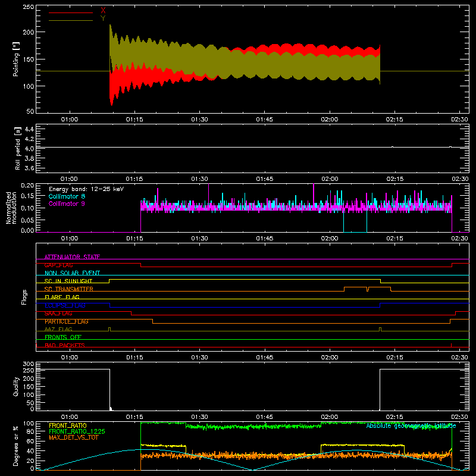Click the 'Flags' panel axis label
The height and width of the screenshot is (476, 476).
[24, 297]
